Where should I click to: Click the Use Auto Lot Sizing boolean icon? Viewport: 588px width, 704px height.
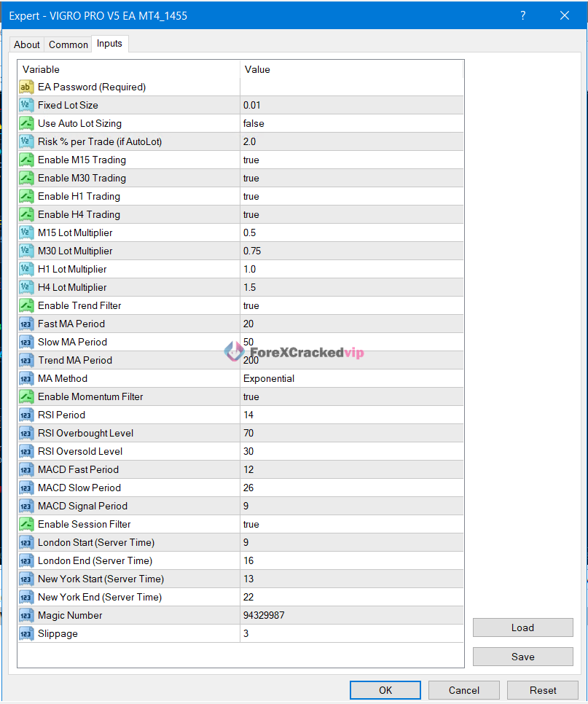[26, 124]
